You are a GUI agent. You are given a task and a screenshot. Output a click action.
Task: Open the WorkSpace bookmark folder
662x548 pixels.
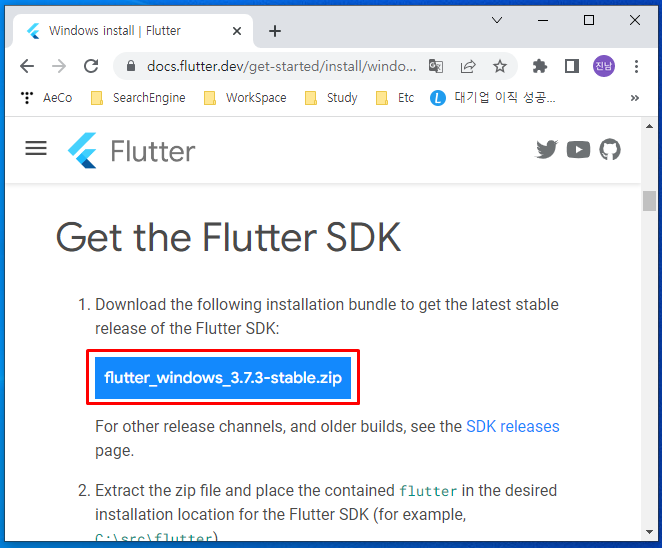point(245,98)
